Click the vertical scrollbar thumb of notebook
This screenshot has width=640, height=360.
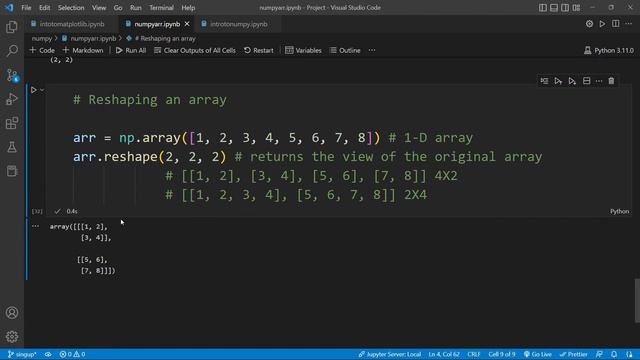coord(637,300)
